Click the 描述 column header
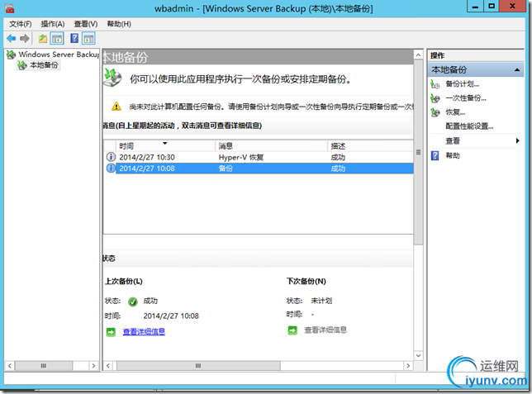Image resolution: width=532 pixels, height=394 pixels. pos(370,146)
